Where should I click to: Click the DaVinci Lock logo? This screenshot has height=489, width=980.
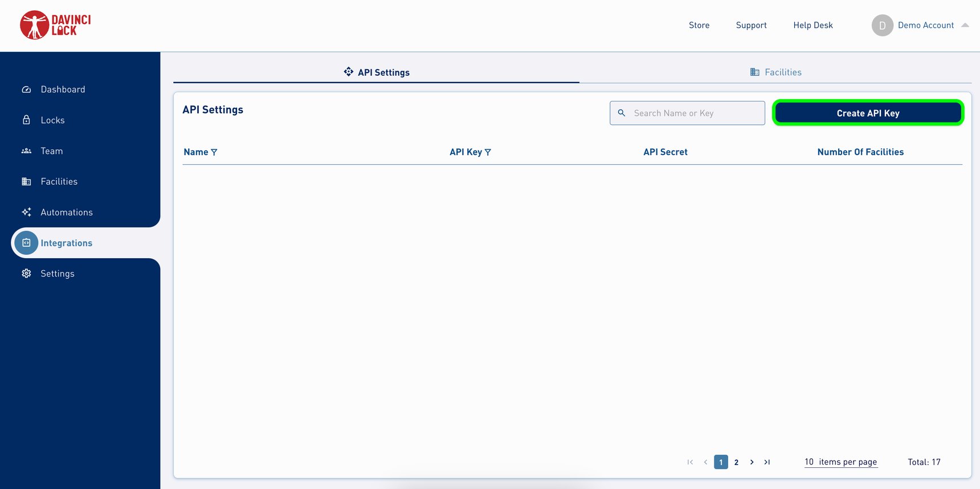point(55,25)
